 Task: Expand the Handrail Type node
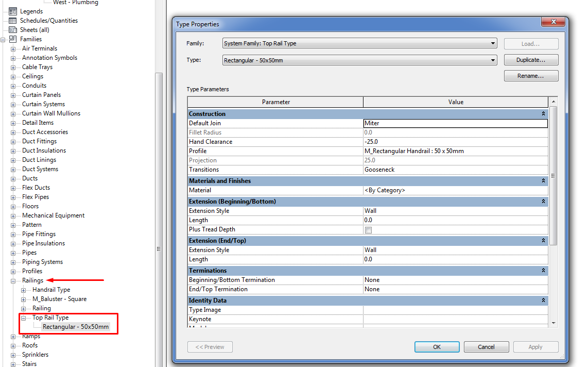tap(23, 290)
